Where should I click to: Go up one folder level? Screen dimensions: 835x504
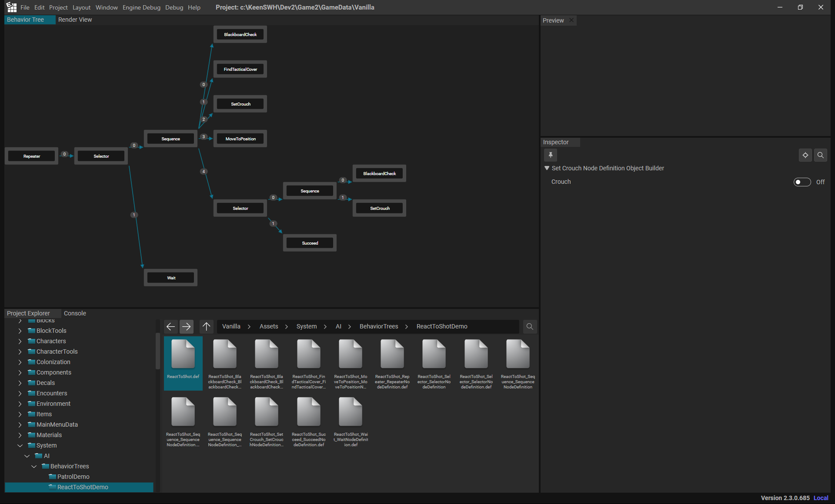pyautogui.click(x=207, y=326)
